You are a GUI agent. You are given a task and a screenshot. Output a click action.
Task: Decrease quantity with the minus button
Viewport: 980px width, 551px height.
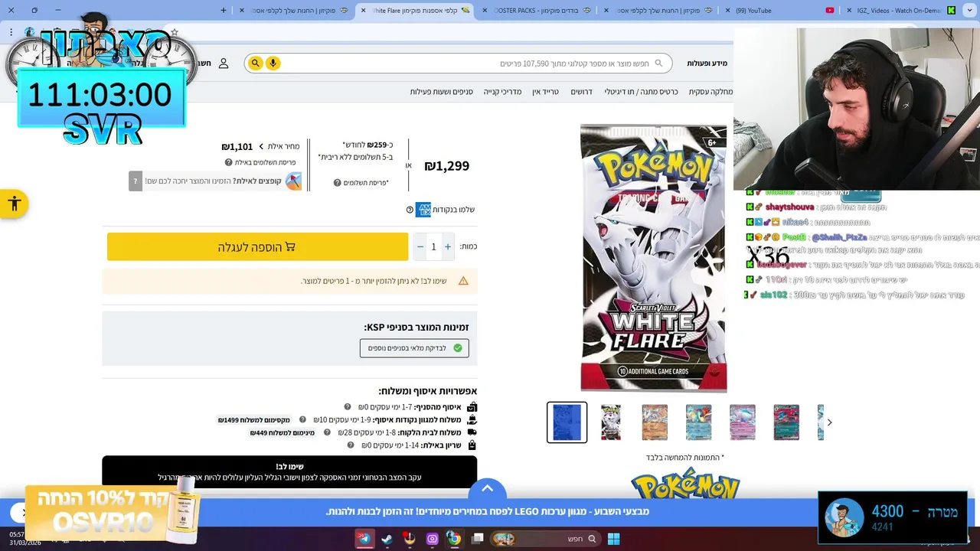pos(420,246)
